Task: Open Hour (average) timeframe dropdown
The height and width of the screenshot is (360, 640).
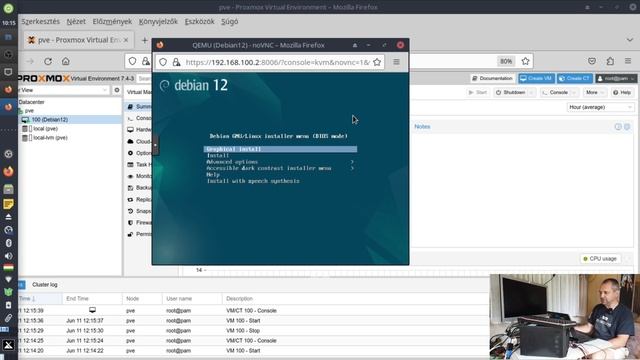Action: (x=600, y=107)
